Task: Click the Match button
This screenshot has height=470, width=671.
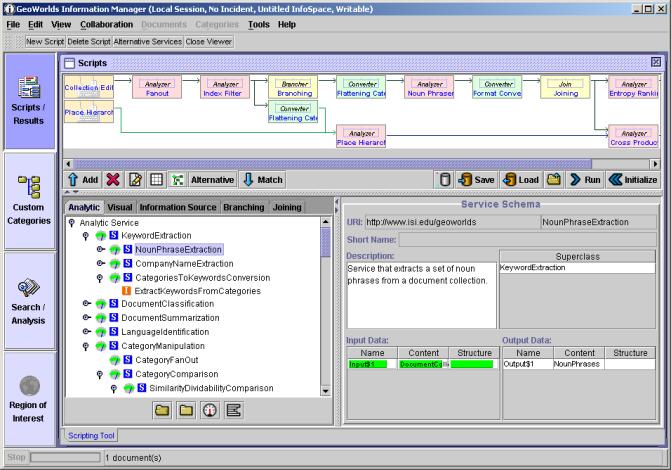Action: pyautogui.click(x=263, y=180)
